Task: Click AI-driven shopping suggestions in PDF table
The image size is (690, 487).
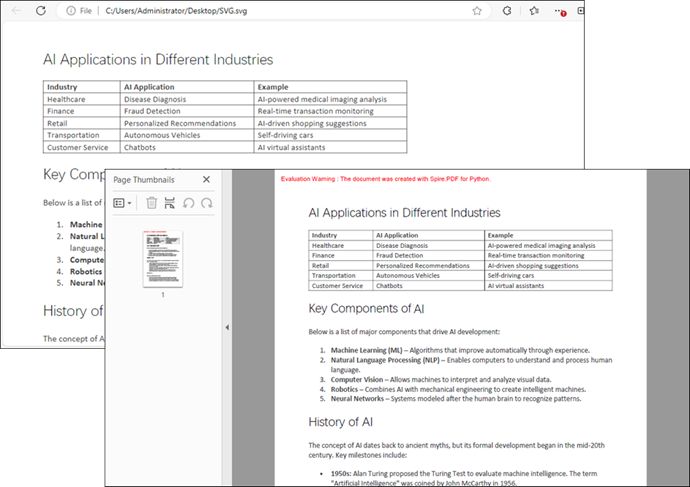Action: tap(548, 265)
